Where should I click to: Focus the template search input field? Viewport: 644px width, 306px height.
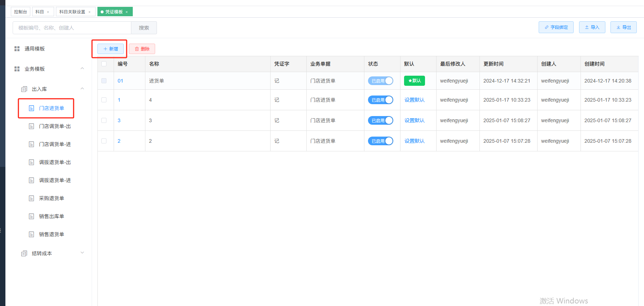[x=72, y=28]
